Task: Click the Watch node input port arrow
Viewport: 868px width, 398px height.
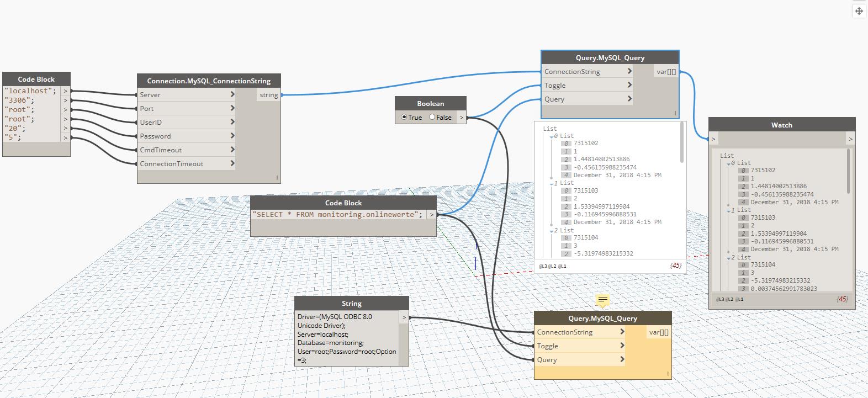Action: pyautogui.click(x=713, y=139)
